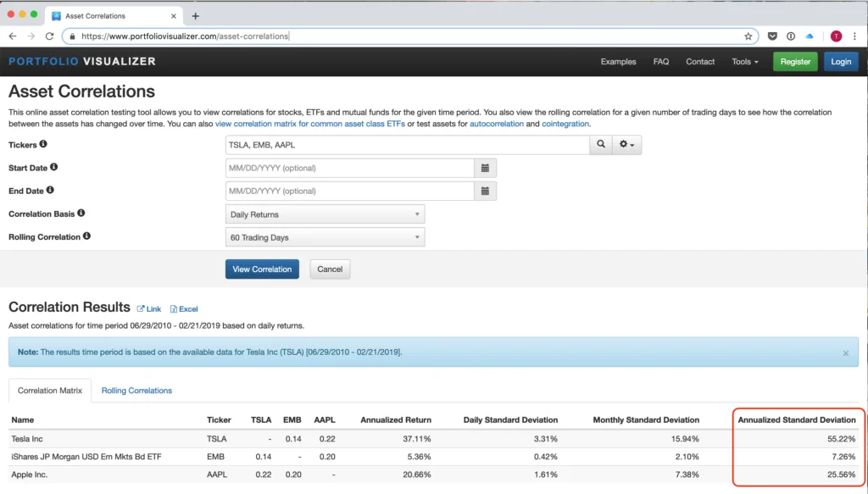Click the Ticker column header
The width and height of the screenshot is (868, 494).
coord(219,420)
